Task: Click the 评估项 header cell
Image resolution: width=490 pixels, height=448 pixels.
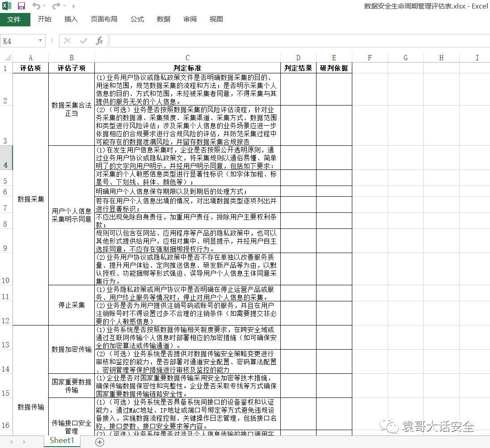Action: [x=30, y=68]
